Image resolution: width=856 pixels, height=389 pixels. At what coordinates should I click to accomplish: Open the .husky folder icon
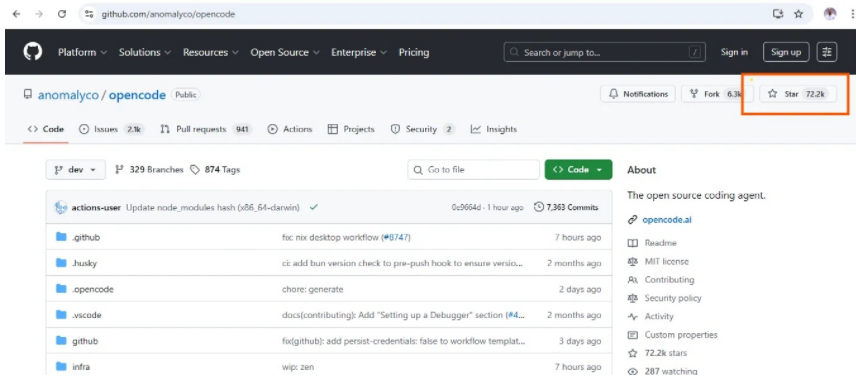pyautogui.click(x=61, y=263)
